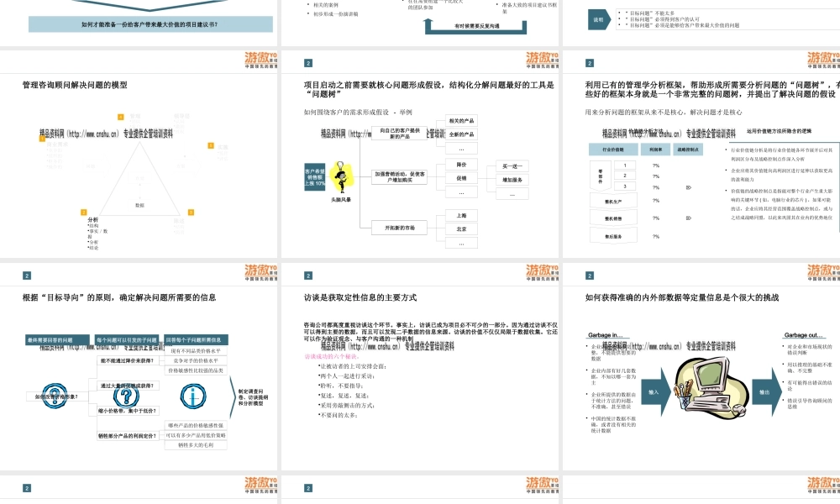840x504 pixels.
Task: Click the 北京 box
Action: coord(461,229)
